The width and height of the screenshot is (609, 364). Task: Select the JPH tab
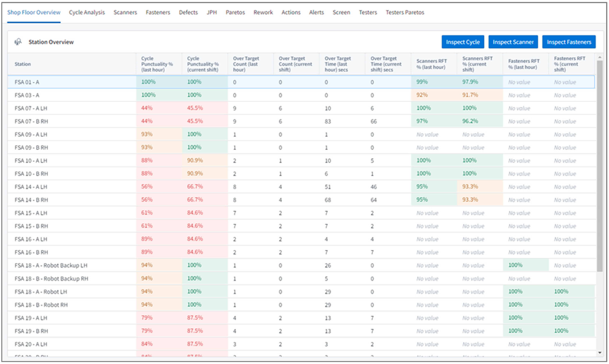[211, 12]
